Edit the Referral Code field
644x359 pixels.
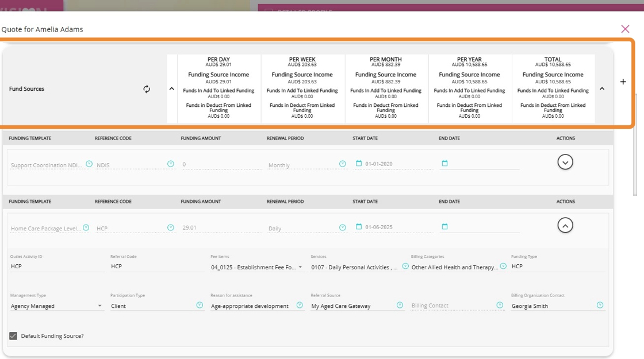[158, 267]
